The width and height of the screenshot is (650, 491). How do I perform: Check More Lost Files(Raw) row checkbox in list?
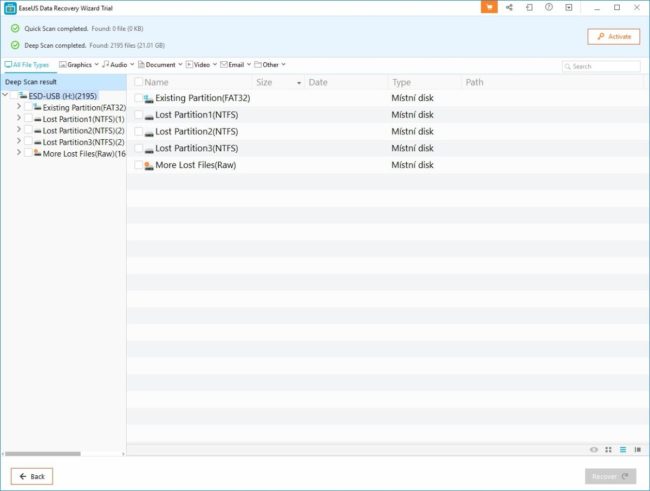[138, 165]
